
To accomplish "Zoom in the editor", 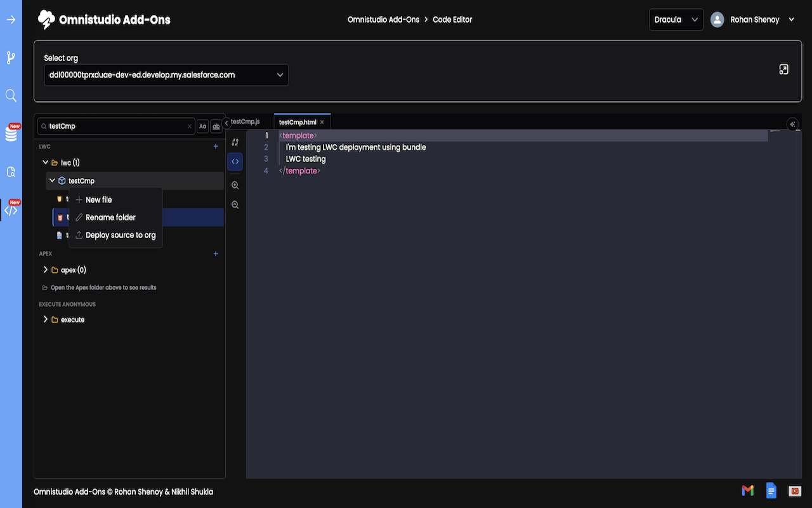I will point(235,185).
